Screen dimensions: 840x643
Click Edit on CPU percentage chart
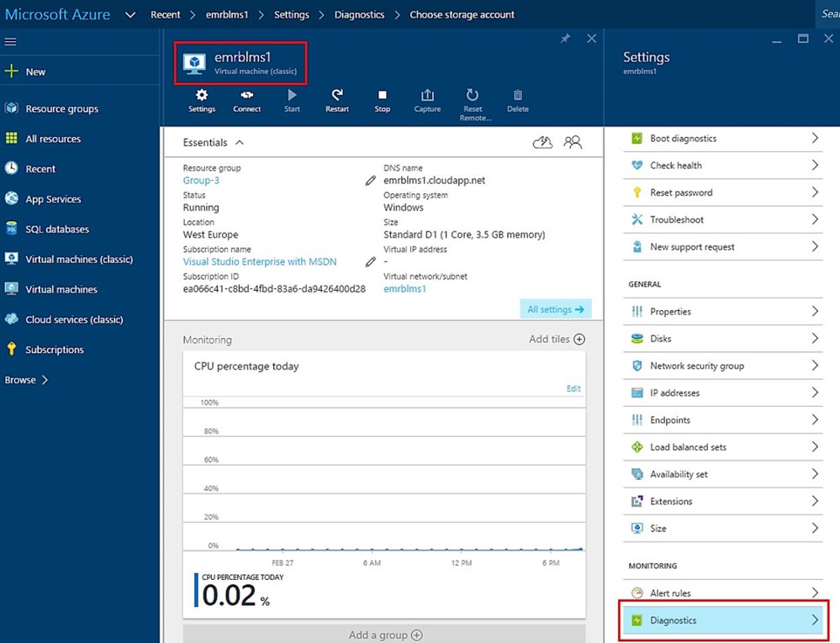tap(573, 388)
